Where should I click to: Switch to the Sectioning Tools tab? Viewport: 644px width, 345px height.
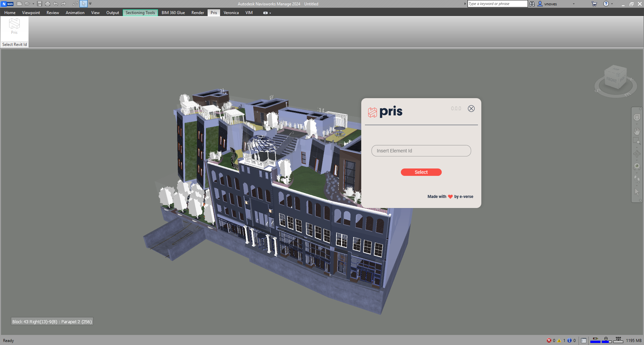(x=140, y=13)
